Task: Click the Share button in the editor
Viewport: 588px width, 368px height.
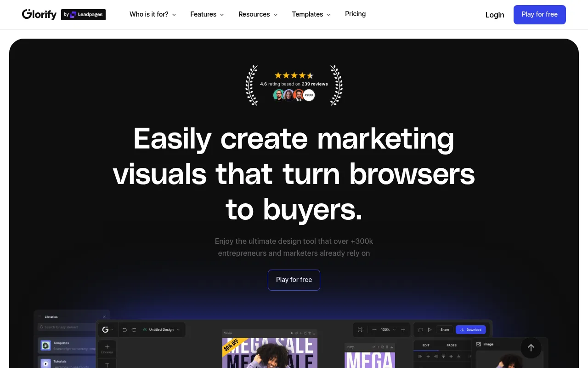Action: point(445,330)
